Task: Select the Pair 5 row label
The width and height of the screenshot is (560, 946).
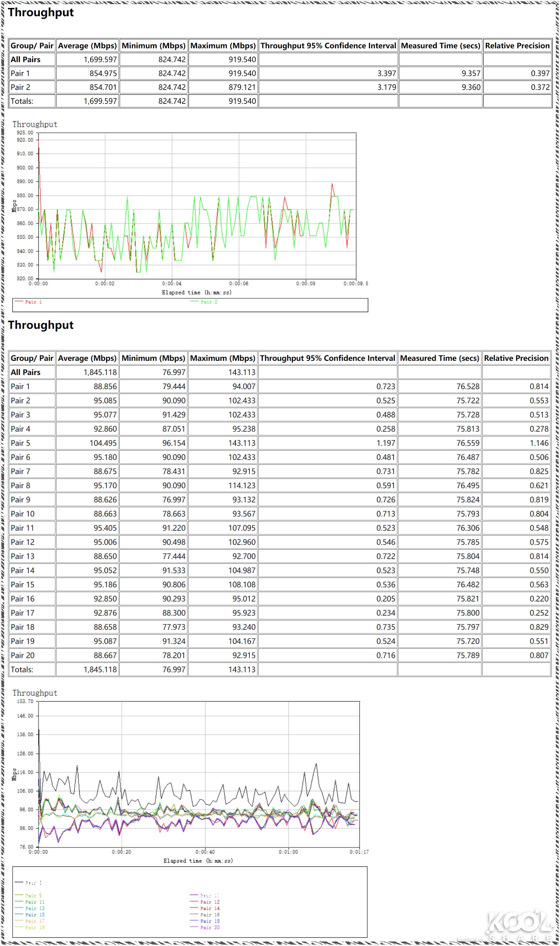Action: [x=20, y=443]
